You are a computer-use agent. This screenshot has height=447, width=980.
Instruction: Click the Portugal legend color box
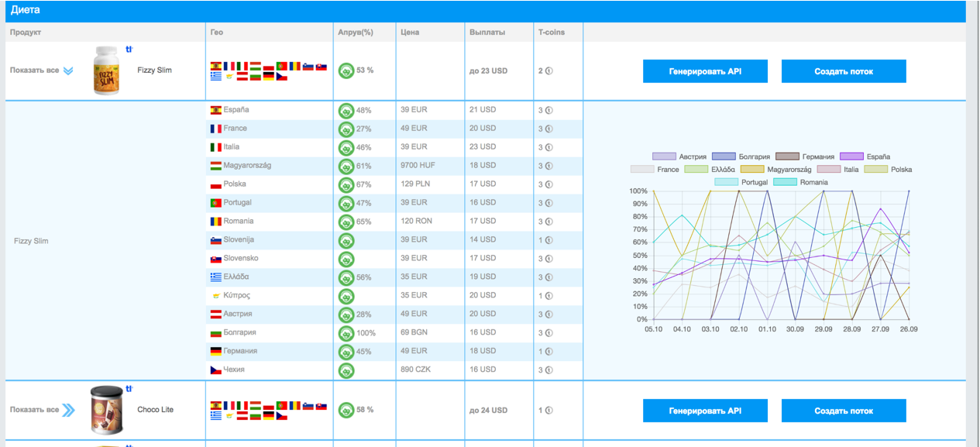[x=726, y=182]
